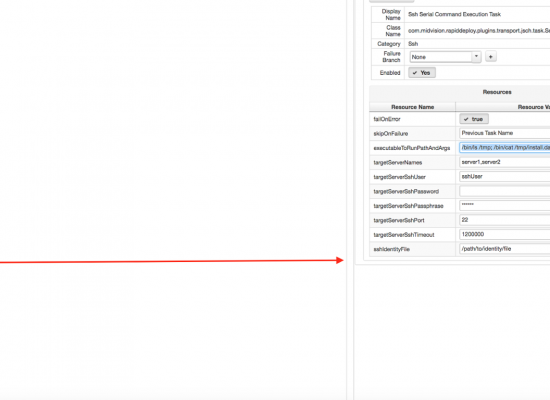Select the Display Name value text
This screenshot has height=400, width=550.
tap(454, 14)
